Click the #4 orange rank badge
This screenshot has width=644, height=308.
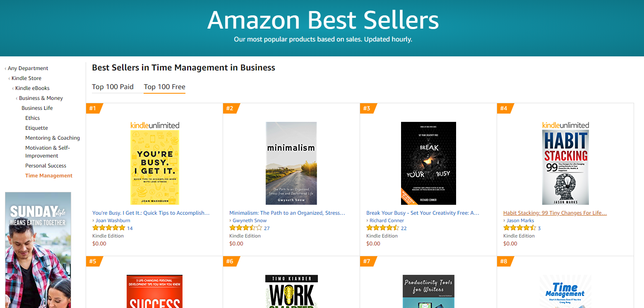(x=504, y=109)
